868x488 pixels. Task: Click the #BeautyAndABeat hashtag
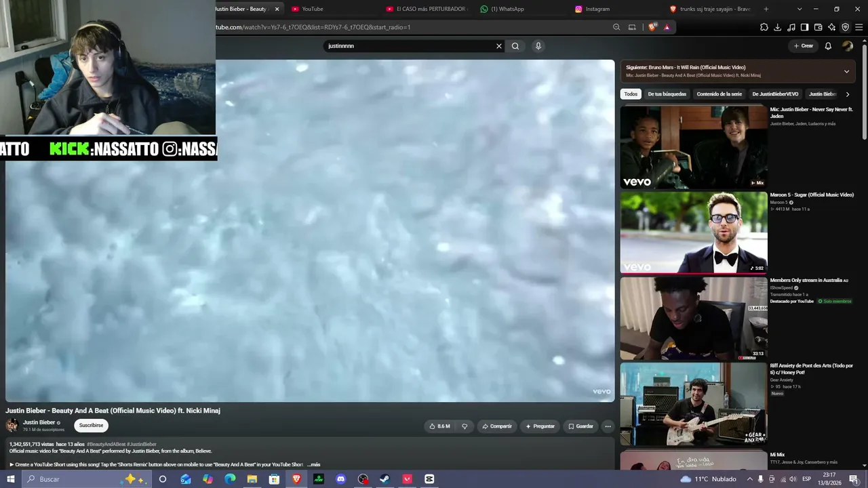pos(106,444)
